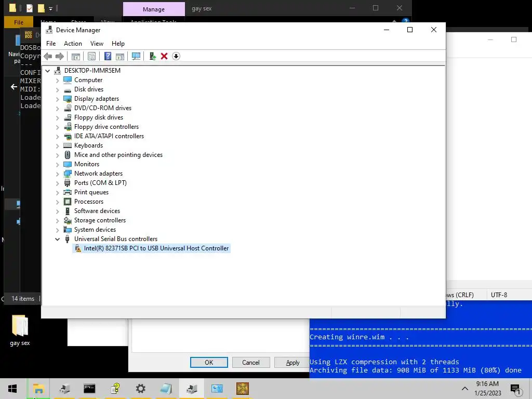Open the Help menu in Device Manager

(x=118, y=44)
